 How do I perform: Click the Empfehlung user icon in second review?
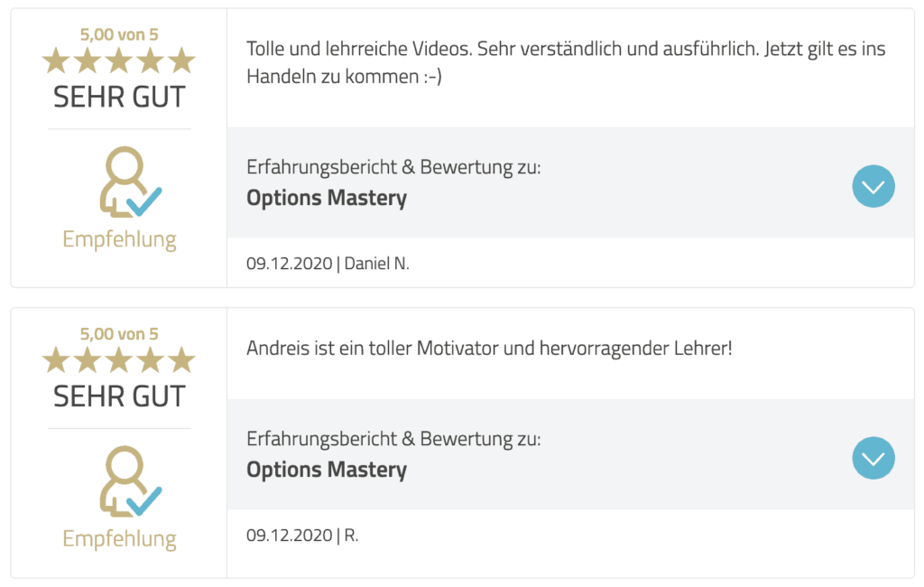[x=130, y=481]
